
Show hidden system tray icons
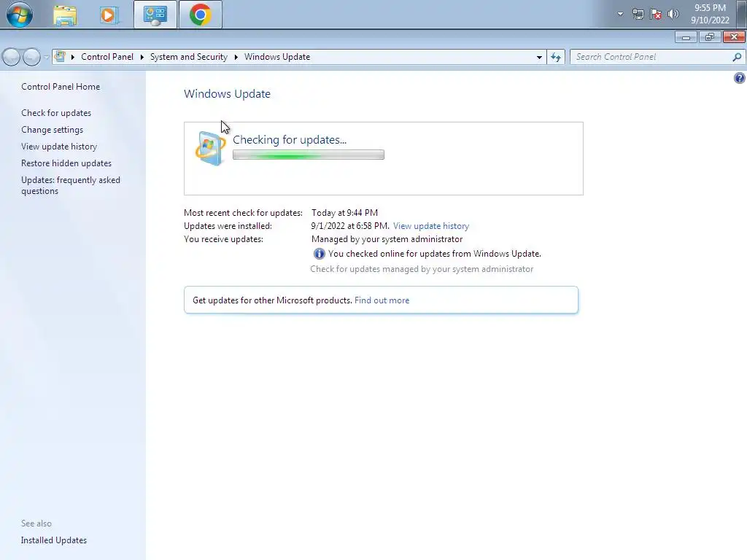[x=620, y=14]
